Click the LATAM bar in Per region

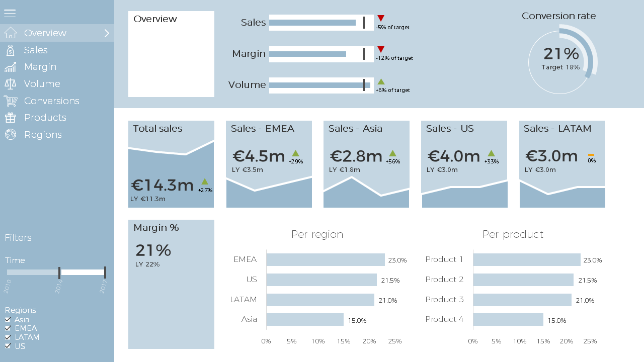(320, 300)
